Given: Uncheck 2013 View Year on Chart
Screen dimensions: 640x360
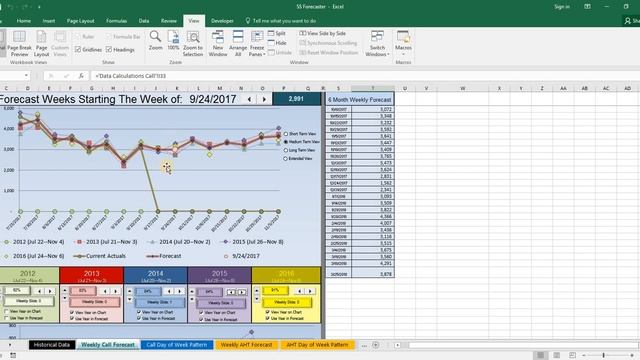Looking at the screenshot, I should [72, 312].
